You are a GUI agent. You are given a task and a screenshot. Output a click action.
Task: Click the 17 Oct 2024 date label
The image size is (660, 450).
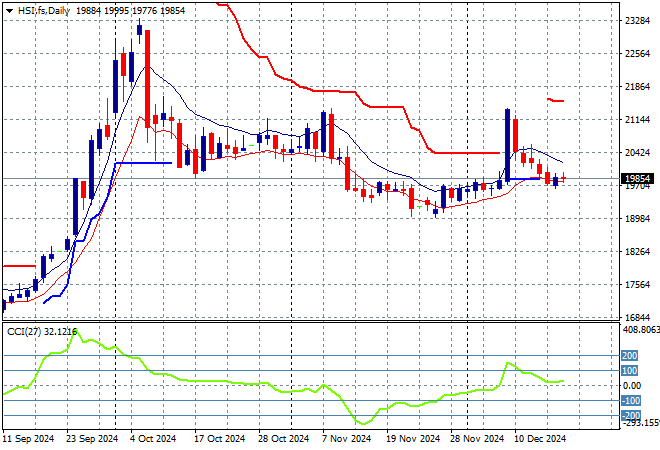click(219, 438)
